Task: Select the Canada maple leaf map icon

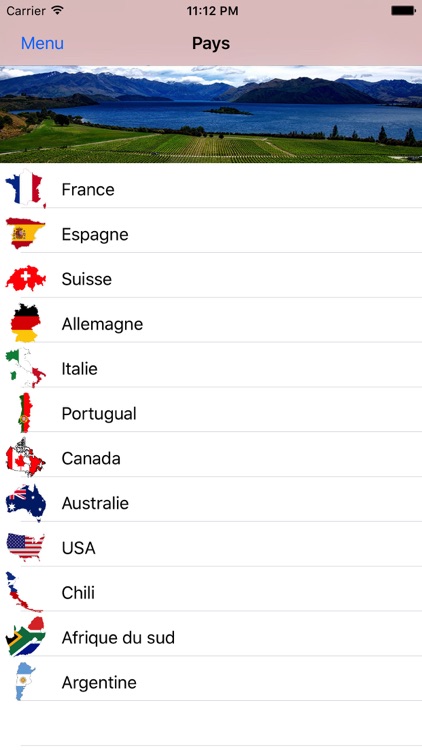Action: (x=26, y=457)
